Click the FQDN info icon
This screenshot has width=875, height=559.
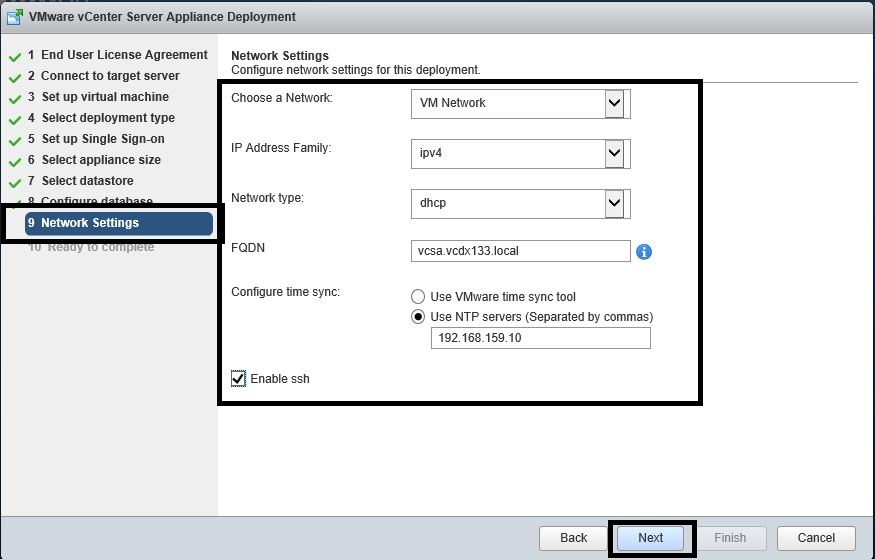[644, 252]
